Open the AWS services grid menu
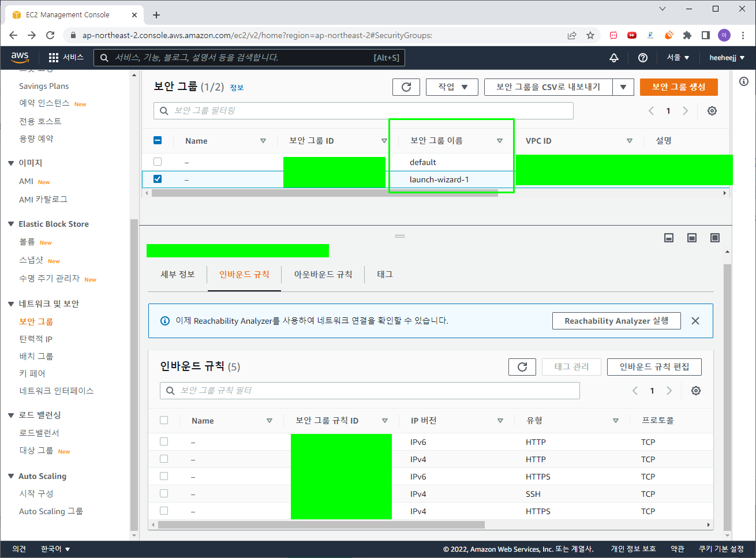This screenshot has width=756, height=558. click(x=54, y=58)
